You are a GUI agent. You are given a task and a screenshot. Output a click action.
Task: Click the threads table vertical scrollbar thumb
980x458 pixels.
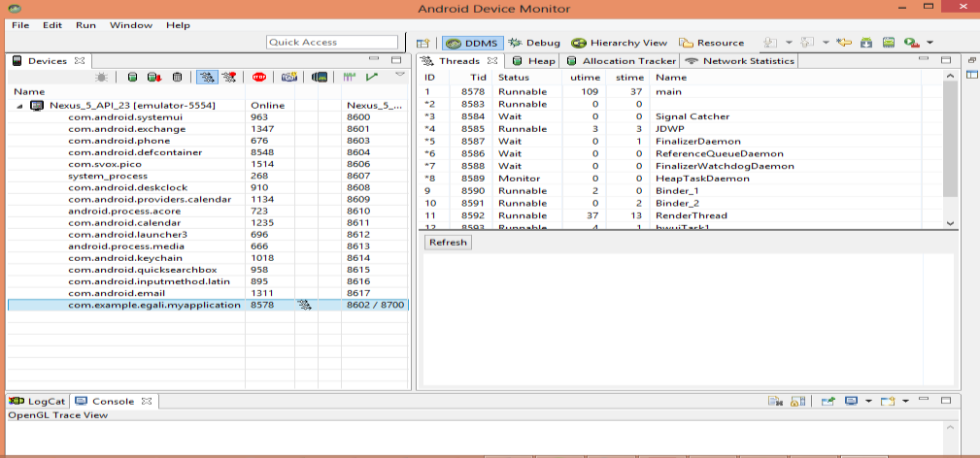[x=950, y=139]
